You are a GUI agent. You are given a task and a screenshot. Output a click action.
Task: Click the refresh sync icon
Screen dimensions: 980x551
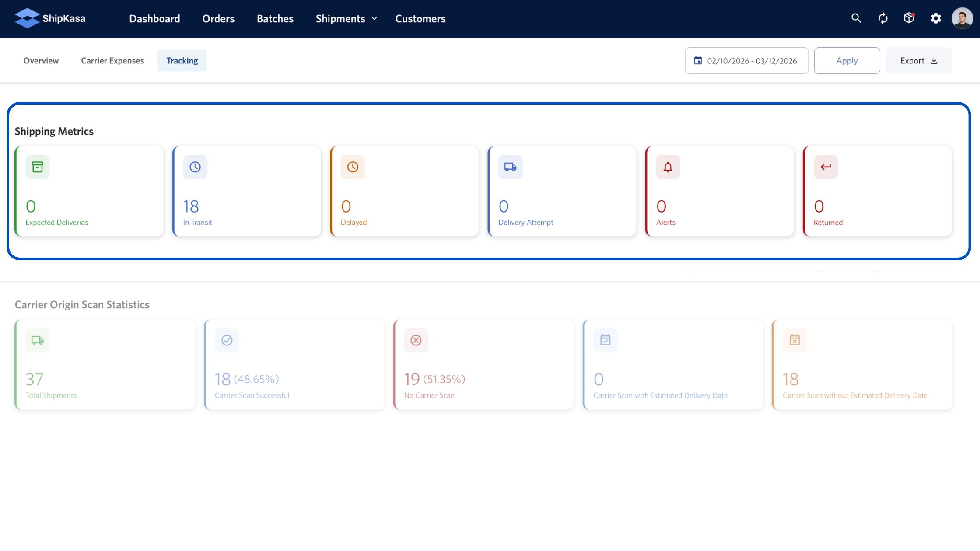(883, 18)
